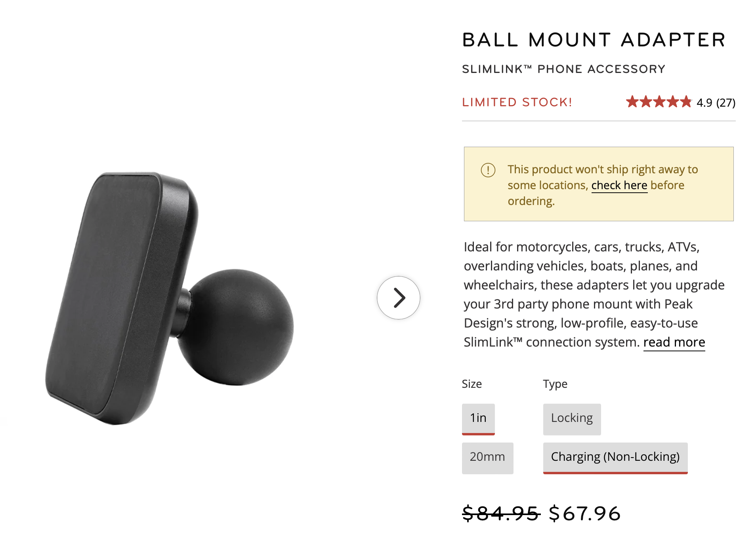Choose the Charging (Non-Locking) type option

pyautogui.click(x=615, y=458)
